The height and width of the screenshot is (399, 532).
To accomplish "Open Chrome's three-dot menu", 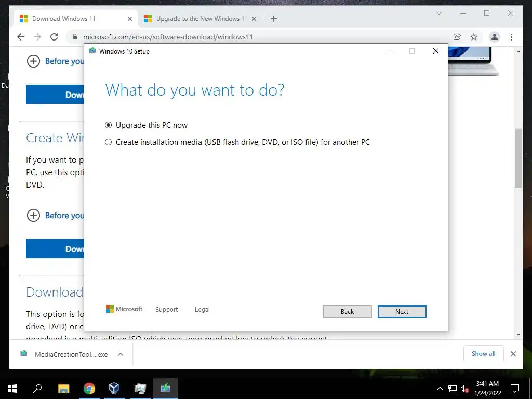I will point(511,37).
